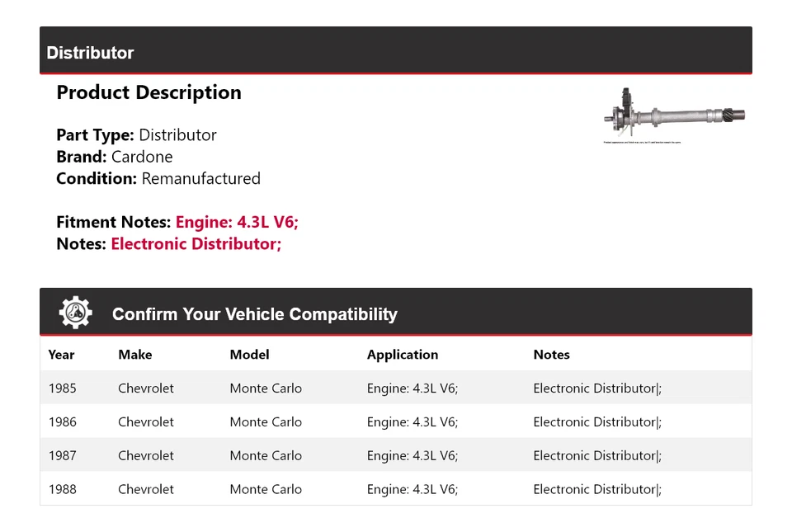The height and width of the screenshot is (532, 792).
Task: Click the Brand: Cardone line
Action: coord(115,157)
